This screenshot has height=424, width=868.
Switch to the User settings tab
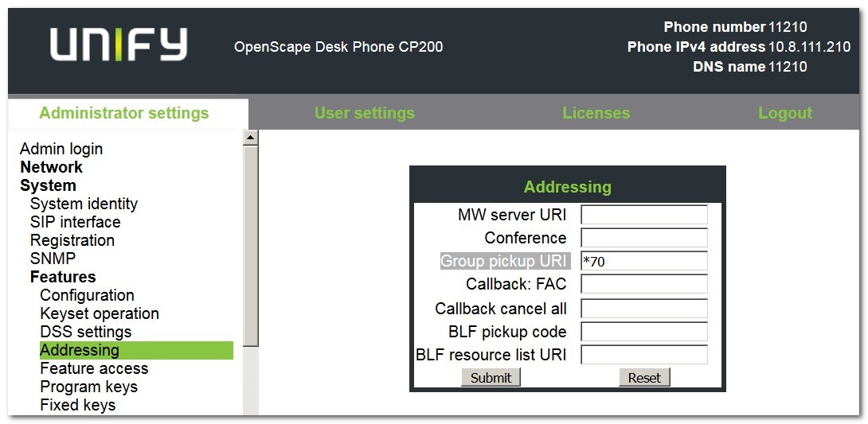tap(364, 113)
